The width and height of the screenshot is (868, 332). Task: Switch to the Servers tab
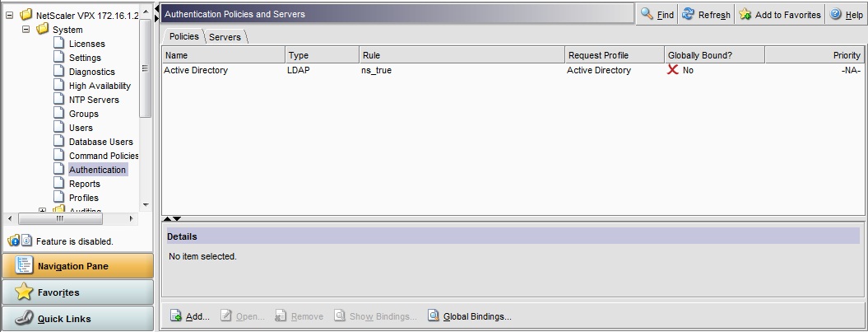click(x=225, y=37)
